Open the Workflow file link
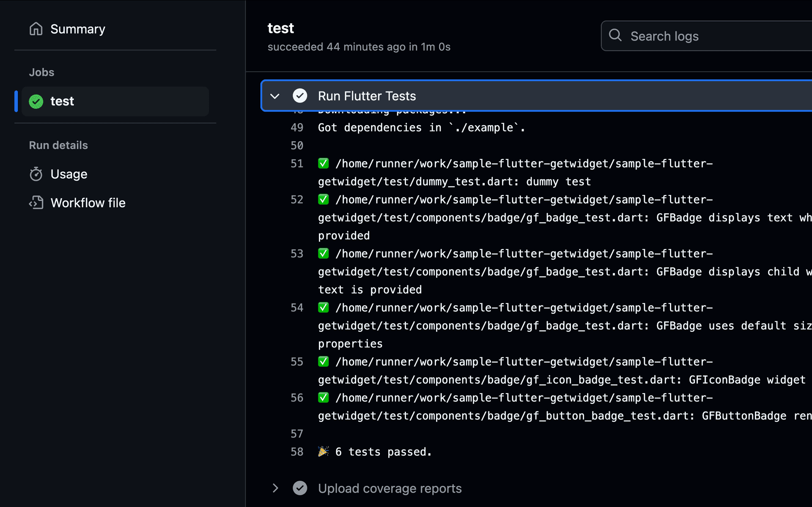Image resolution: width=812 pixels, height=507 pixels. (88, 203)
